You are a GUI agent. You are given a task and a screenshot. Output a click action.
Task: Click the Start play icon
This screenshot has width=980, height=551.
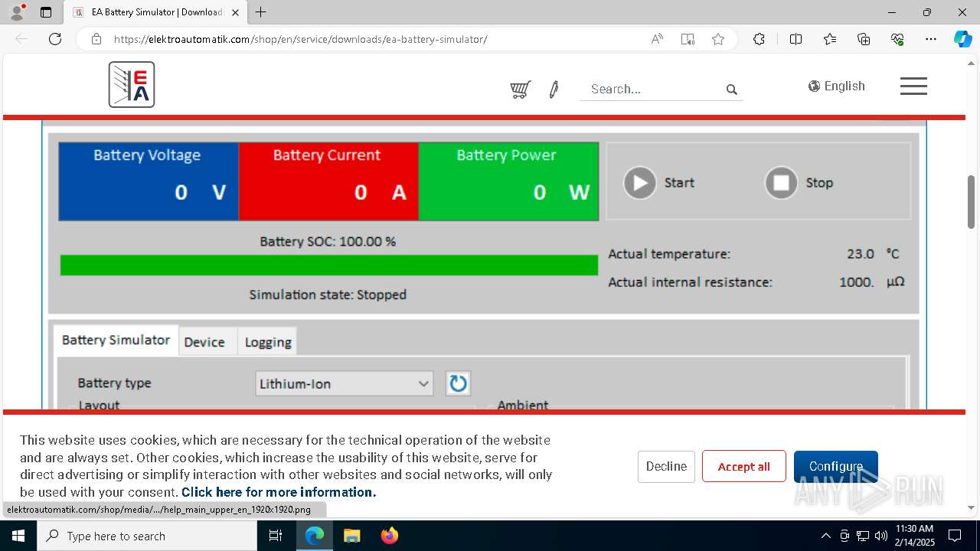640,183
